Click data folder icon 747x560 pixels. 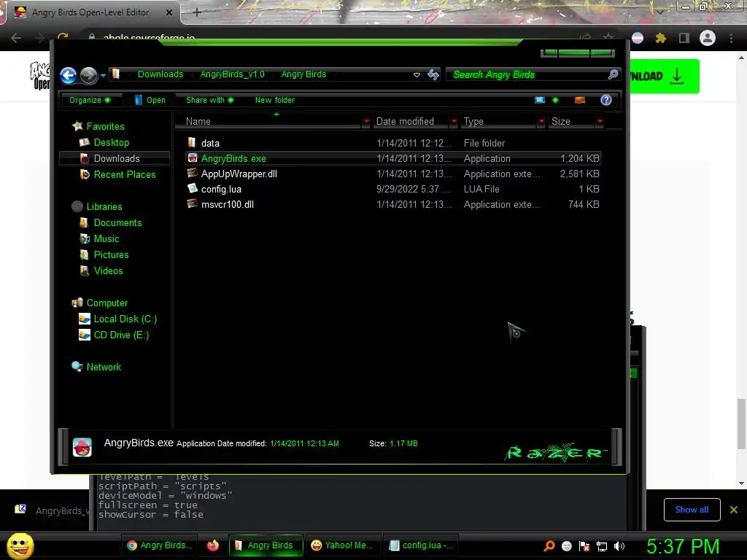click(x=192, y=142)
